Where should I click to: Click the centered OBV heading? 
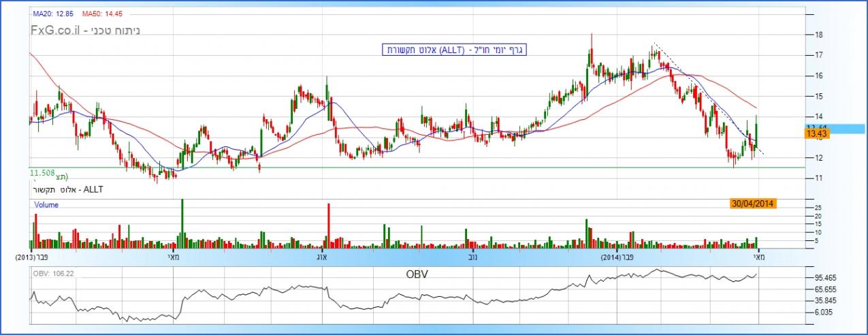pos(417,274)
